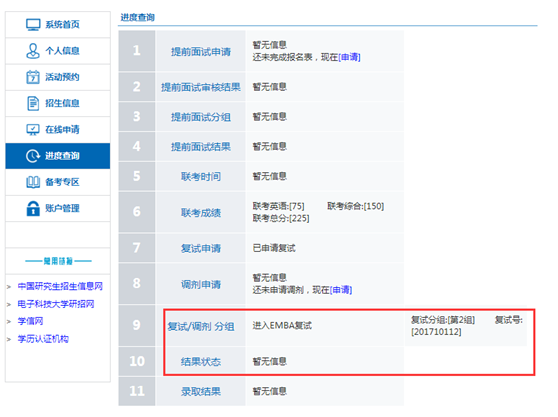
Task: Open the 中国研究生招生信息网 link
Action: click(x=60, y=286)
